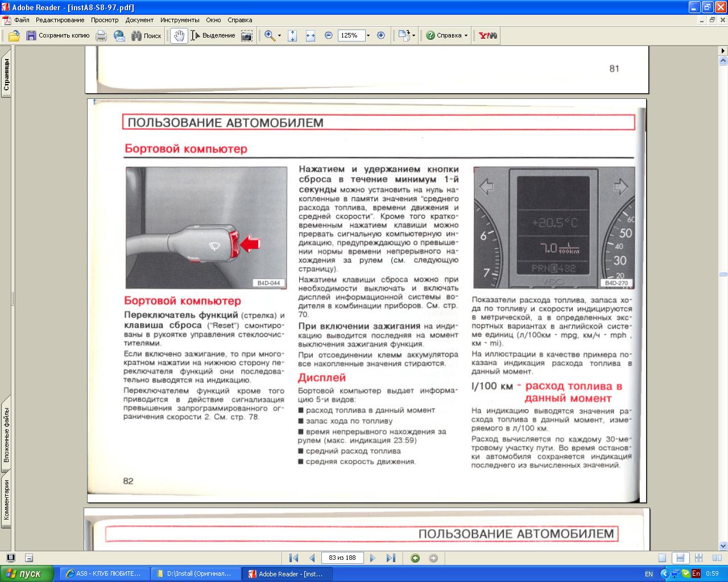Select the Hand tool
Viewport: 728px width, 582px height.
point(179,35)
